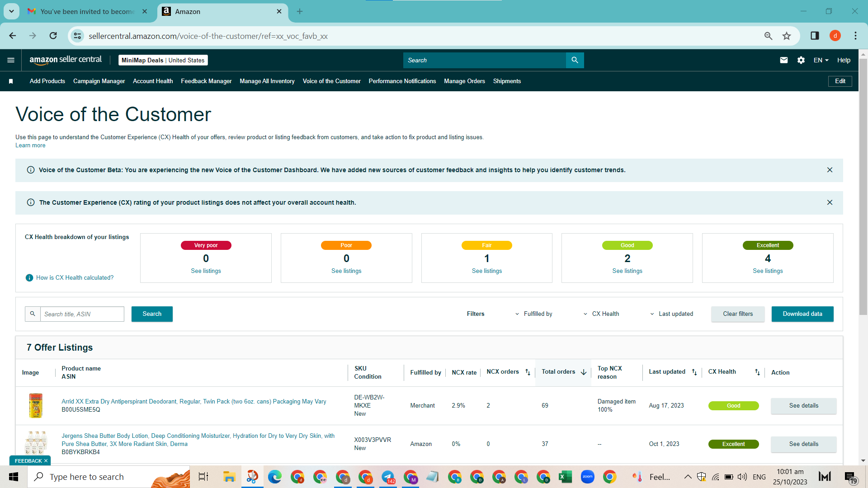Open the messages envelope icon
Viewport: 868px width, 488px height.
click(x=784, y=60)
